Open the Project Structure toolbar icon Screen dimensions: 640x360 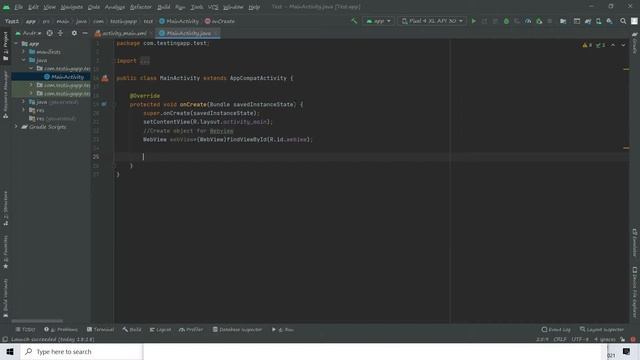click(563, 21)
